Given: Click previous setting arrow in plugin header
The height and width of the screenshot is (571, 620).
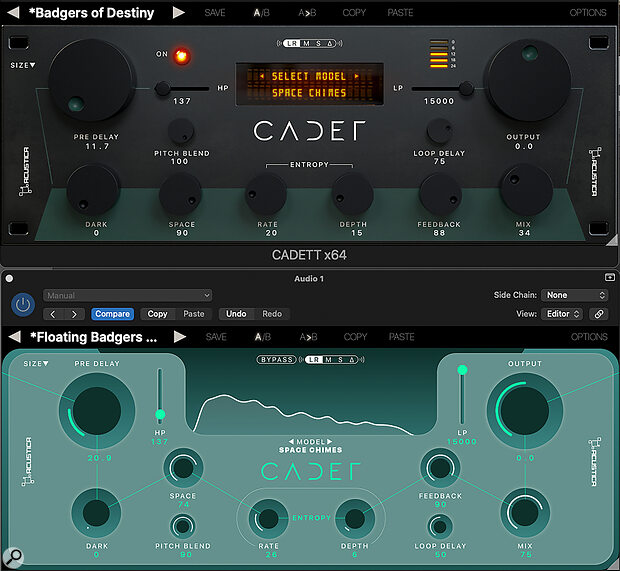Looking at the screenshot, I should pyautogui.click(x=53, y=314).
